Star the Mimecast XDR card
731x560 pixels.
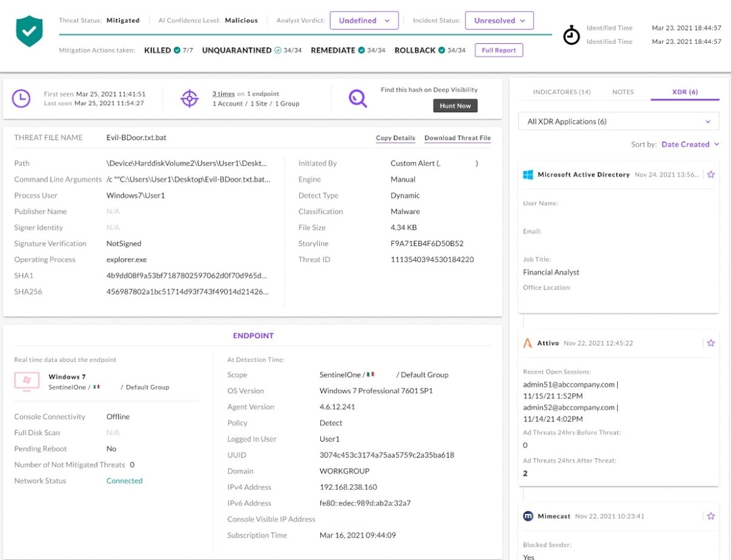(711, 516)
